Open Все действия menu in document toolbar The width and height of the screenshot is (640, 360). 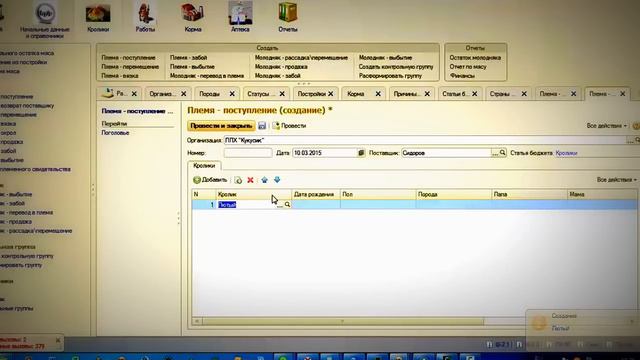click(x=607, y=126)
